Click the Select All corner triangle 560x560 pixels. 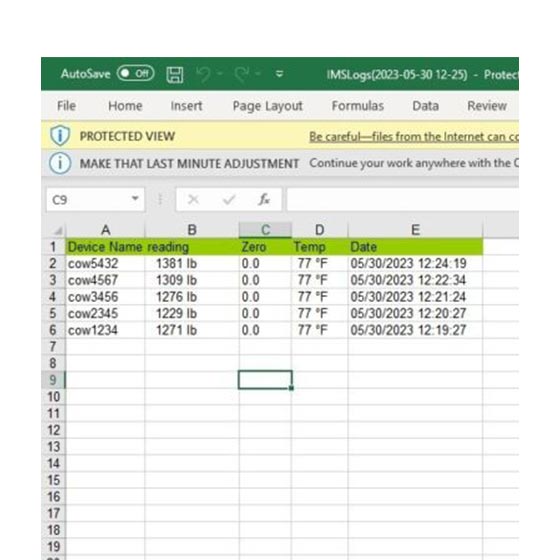point(57,231)
